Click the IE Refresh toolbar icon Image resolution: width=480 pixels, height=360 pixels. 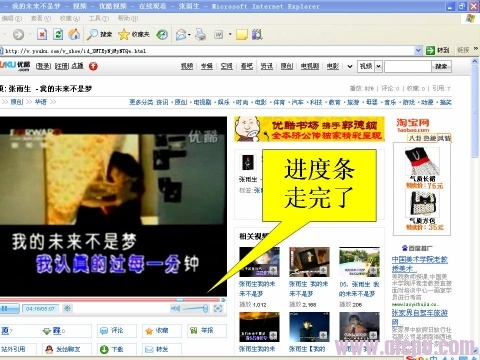point(58,34)
